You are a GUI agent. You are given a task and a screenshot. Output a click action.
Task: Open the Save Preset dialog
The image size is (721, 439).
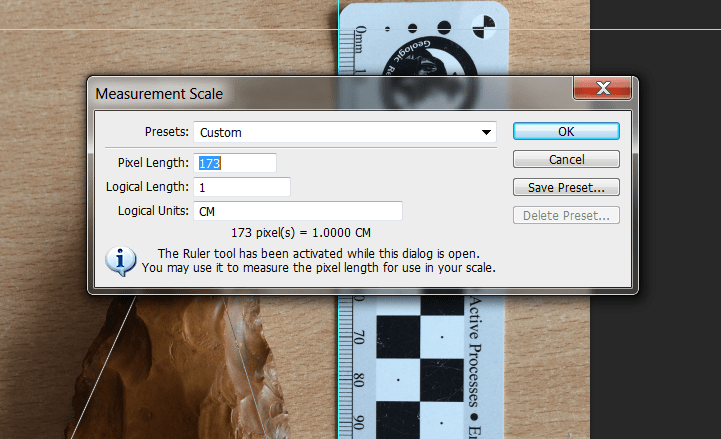tap(566, 187)
